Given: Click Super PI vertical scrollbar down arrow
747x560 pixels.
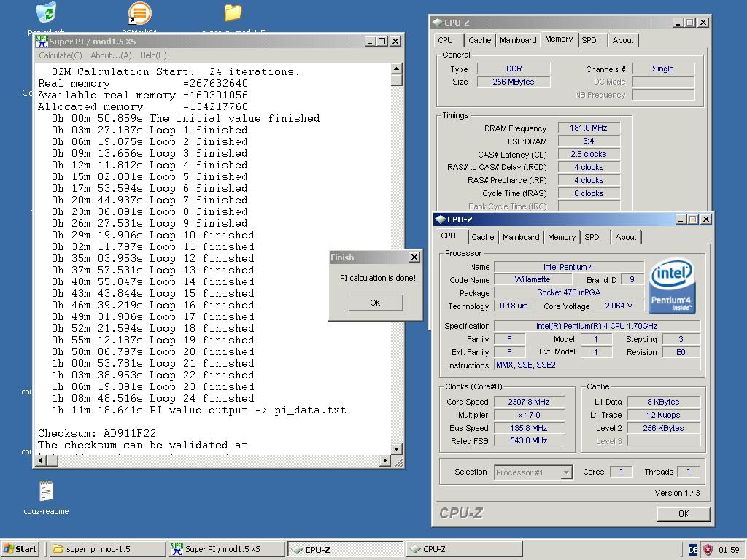Looking at the screenshot, I should 396,448.
